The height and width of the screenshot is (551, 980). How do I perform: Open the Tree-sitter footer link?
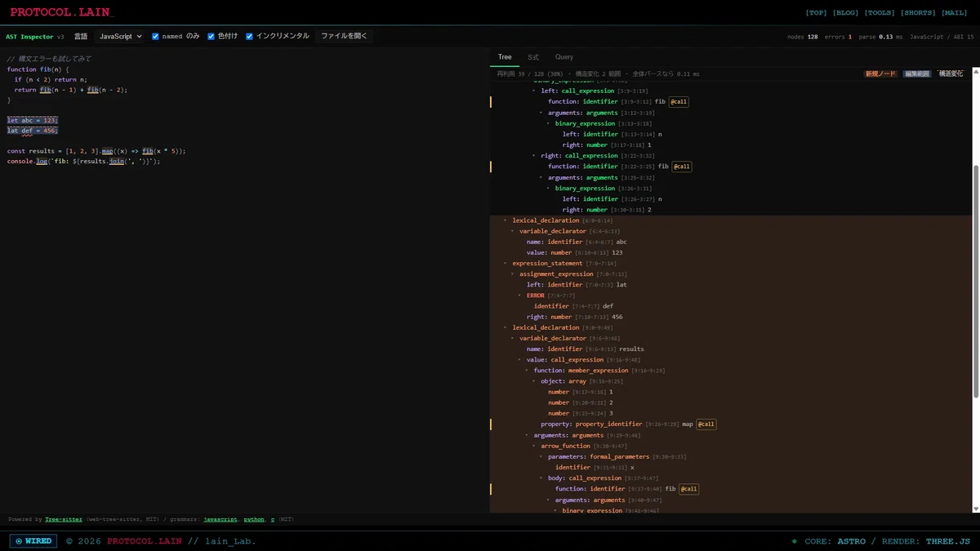(63, 519)
